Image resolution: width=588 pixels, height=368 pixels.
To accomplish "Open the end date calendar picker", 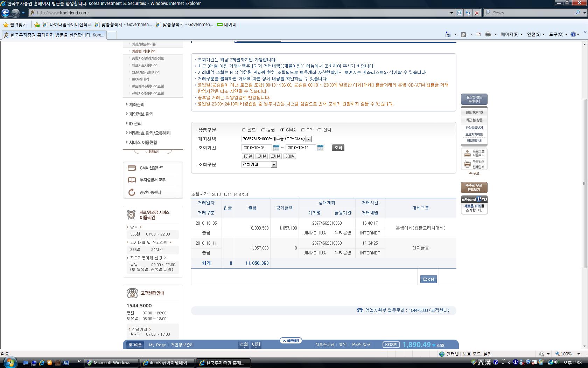I will (320, 148).
